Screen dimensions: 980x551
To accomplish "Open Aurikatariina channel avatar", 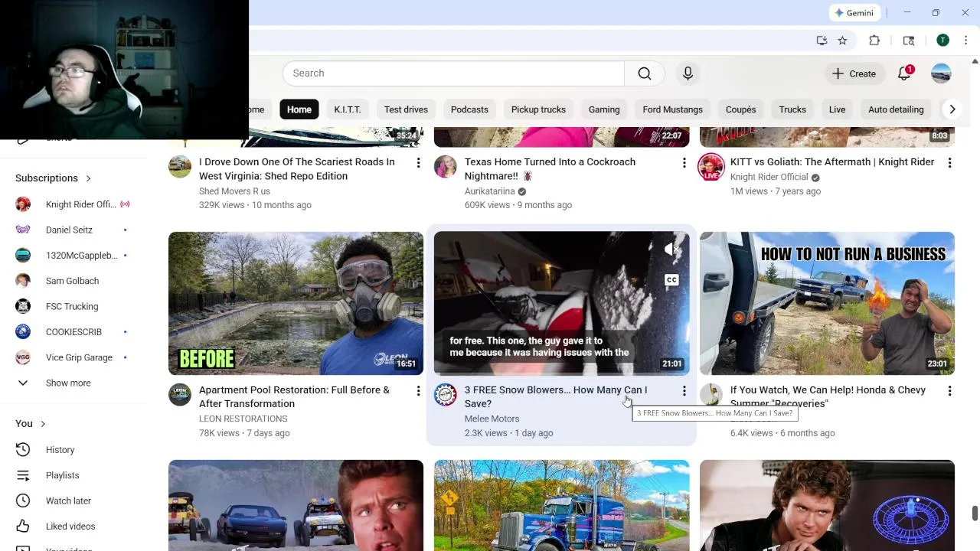I will [x=446, y=167].
